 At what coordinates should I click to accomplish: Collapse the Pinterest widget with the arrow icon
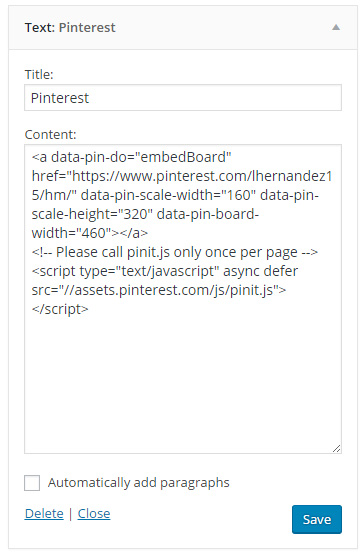336,27
